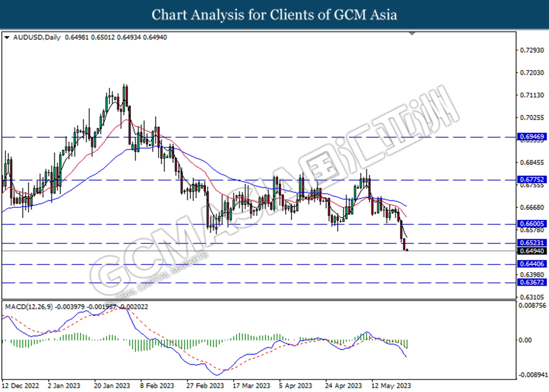The height and width of the screenshot is (392, 549).
Task: Click the MACD(12,26,9) indicator label
Action: pyautogui.click(x=29, y=307)
